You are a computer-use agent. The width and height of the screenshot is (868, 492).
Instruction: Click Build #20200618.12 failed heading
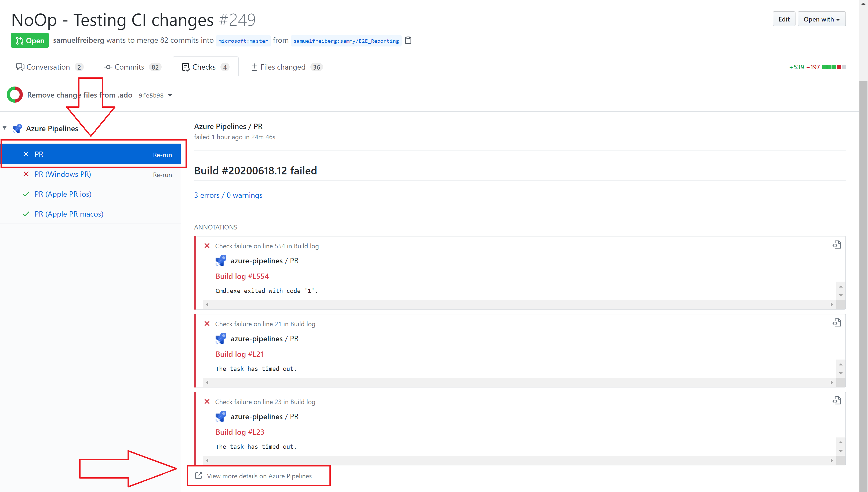point(256,170)
